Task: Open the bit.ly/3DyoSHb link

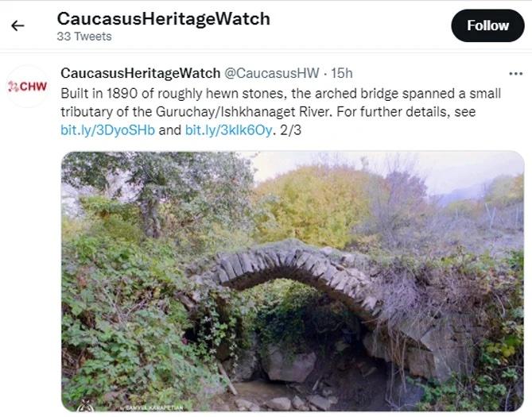Action: [107, 130]
